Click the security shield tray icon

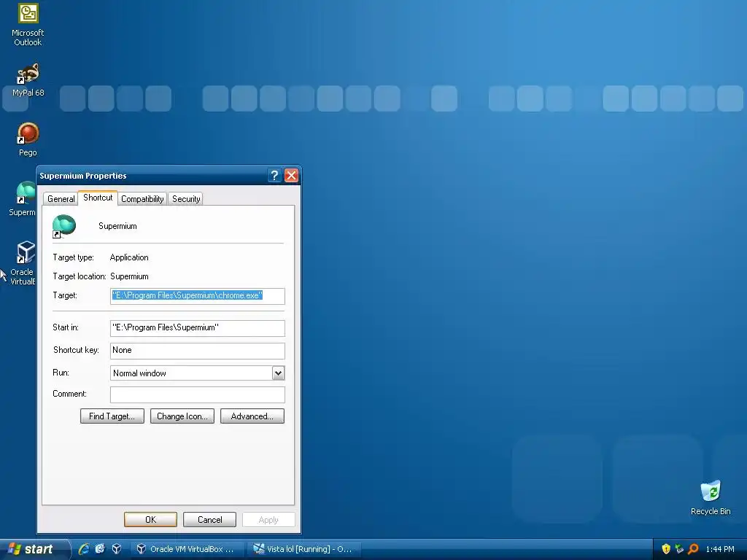[x=666, y=549]
